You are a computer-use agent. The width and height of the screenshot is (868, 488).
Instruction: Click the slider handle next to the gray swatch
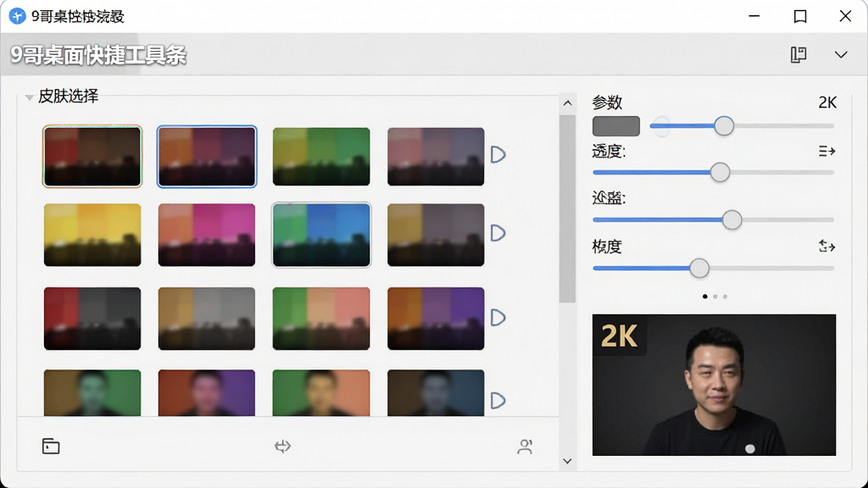pyautogui.click(x=724, y=126)
